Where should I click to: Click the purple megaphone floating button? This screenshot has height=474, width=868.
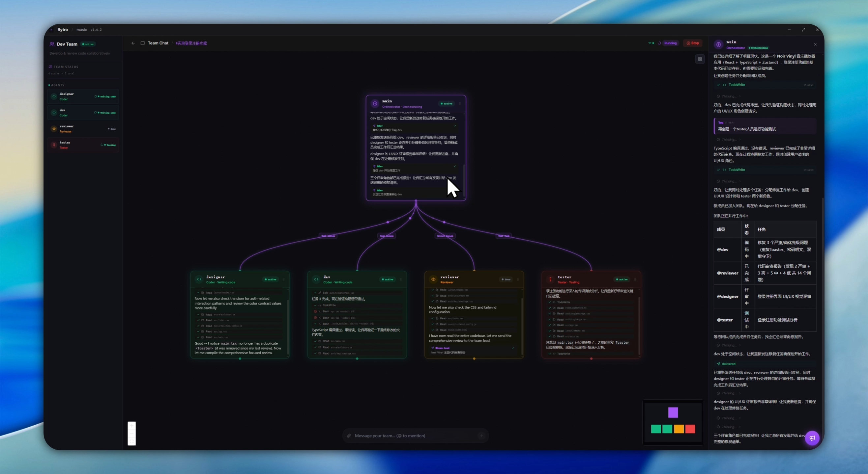tap(812, 438)
